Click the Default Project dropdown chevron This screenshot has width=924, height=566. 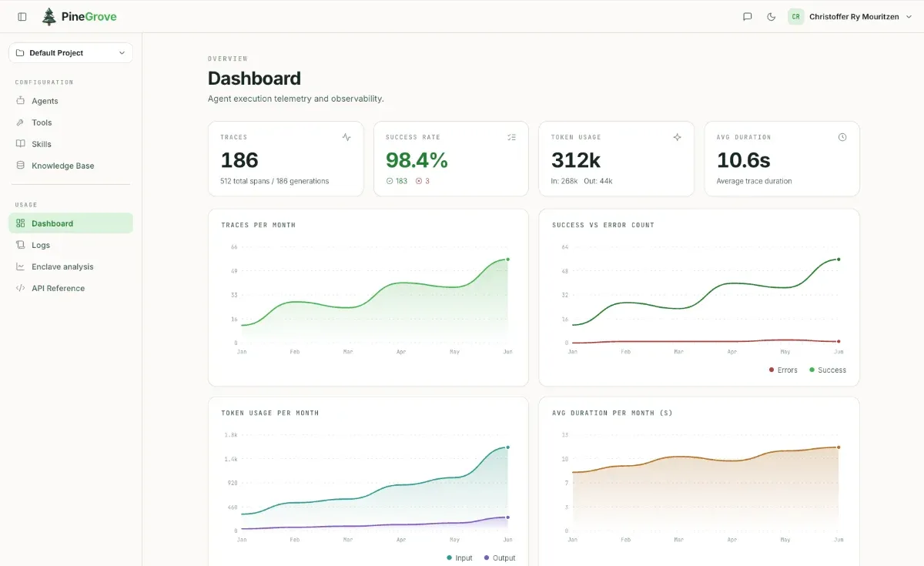(x=122, y=52)
